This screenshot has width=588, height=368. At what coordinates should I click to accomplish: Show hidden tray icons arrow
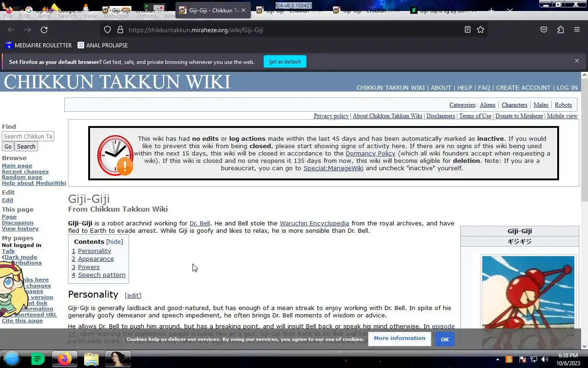498,359
